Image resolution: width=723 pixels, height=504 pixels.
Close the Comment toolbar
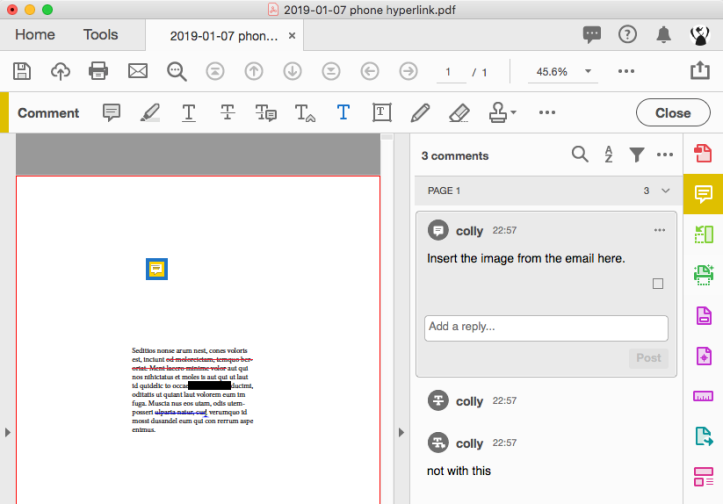(x=673, y=113)
